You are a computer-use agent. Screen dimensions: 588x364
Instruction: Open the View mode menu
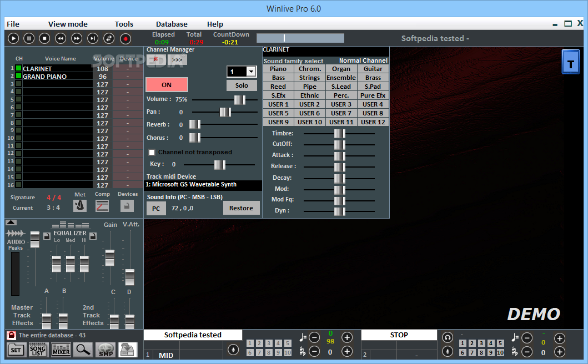point(68,24)
